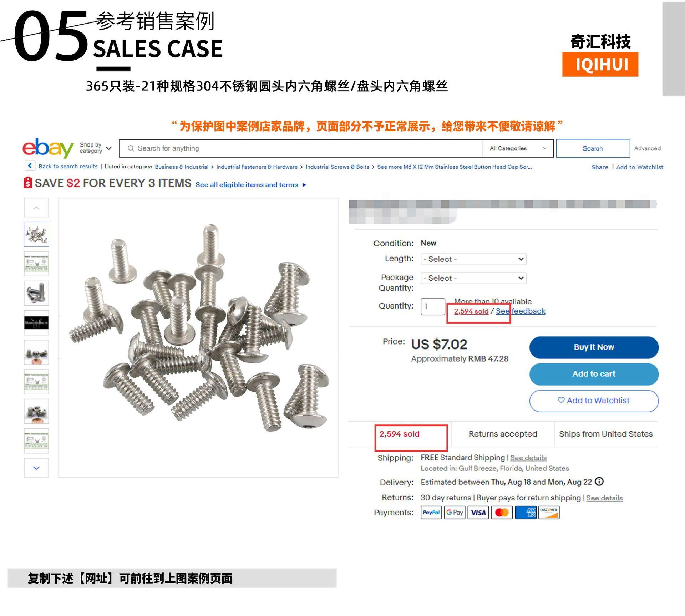Click the eBay logo

coord(48,148)
